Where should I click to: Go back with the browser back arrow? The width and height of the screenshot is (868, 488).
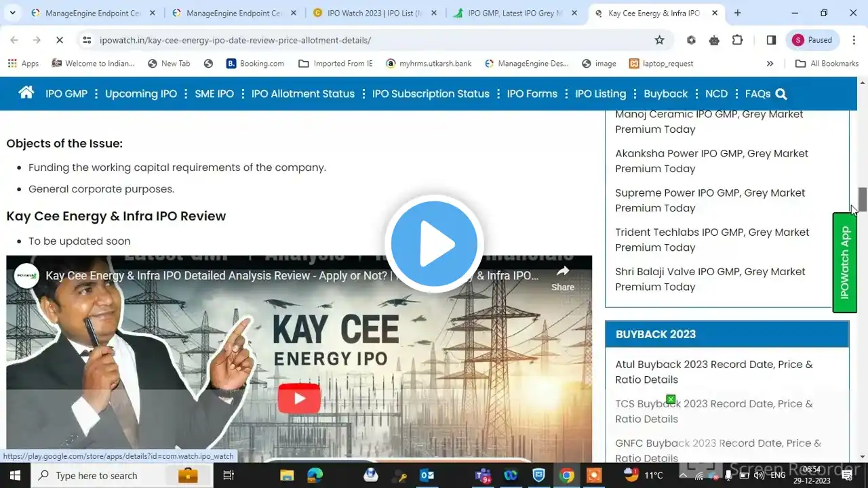pyautogui.click(x=14, y=40)
